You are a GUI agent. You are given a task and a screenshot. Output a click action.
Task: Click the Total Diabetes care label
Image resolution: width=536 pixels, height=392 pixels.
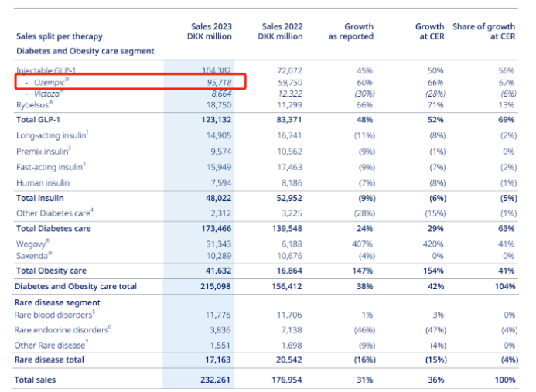point(53,229)
